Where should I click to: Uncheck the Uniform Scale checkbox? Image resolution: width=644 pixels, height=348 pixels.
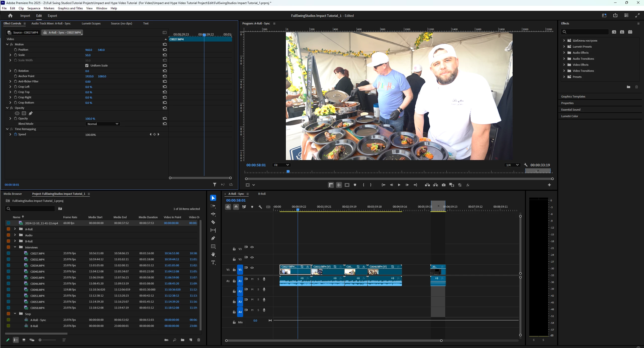[x=87, y=66]
